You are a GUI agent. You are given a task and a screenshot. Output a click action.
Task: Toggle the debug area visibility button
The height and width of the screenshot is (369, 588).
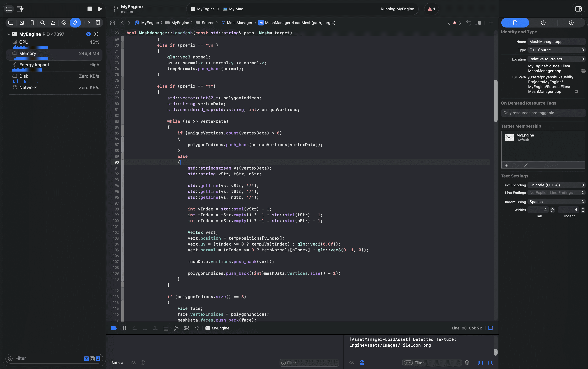tap(490, 328)
